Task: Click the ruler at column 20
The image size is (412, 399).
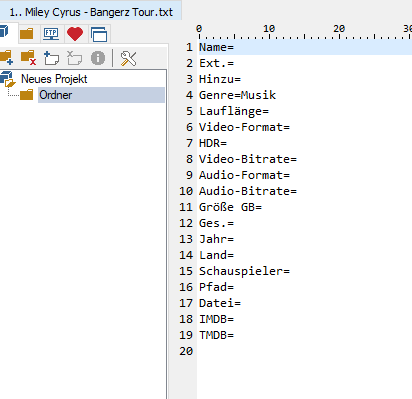Action: coord(339,29)
